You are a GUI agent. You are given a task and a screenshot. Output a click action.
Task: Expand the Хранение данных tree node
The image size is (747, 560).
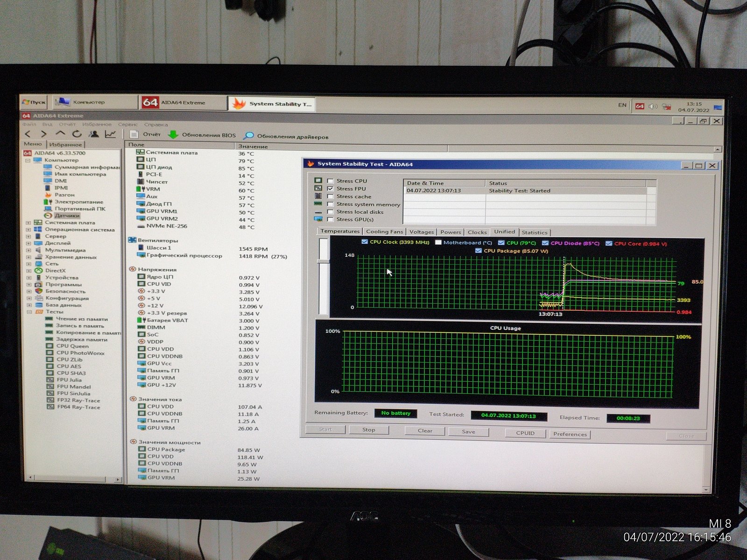(28, 257)
